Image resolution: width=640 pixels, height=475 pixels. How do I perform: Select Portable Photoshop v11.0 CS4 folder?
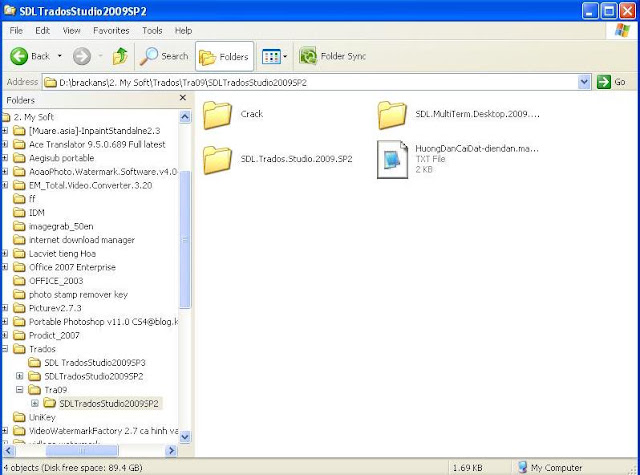click(x=103, y=322)
